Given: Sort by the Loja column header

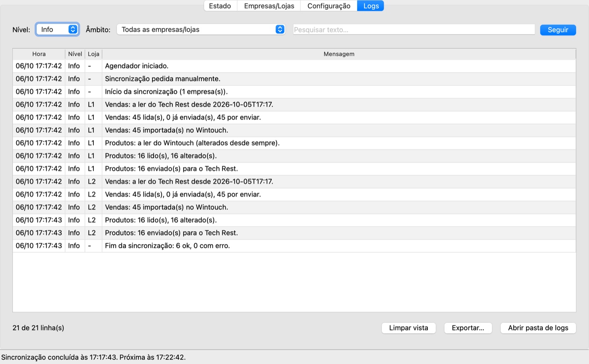Looking at the screenshot, I should point(93,54).
